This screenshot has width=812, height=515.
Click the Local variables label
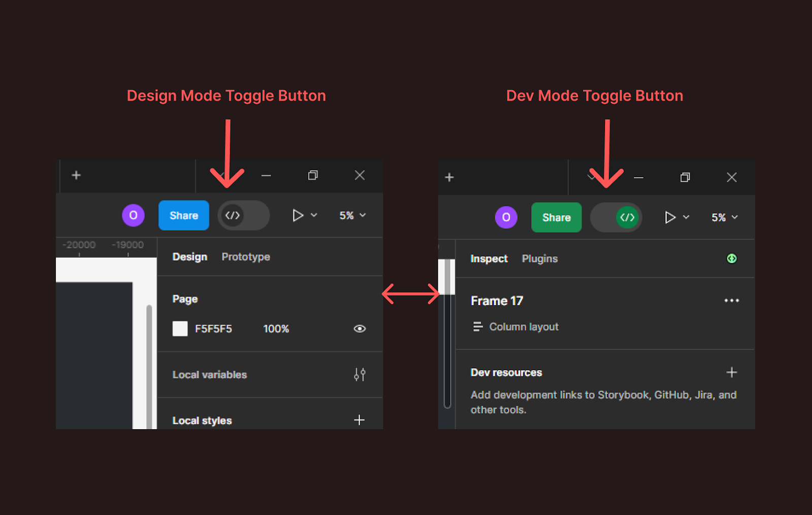pyautogui.click(x=210, y=375)
